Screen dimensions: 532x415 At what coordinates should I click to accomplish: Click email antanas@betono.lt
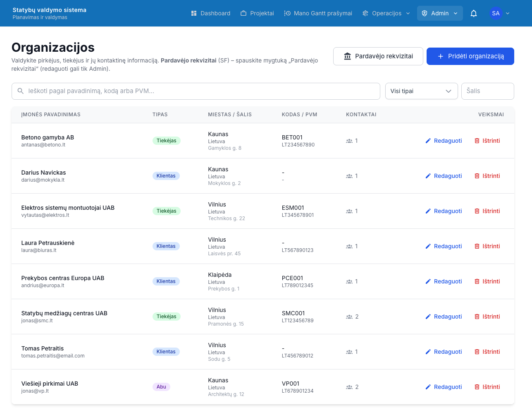pyautogui.click(x=43, y=145)
